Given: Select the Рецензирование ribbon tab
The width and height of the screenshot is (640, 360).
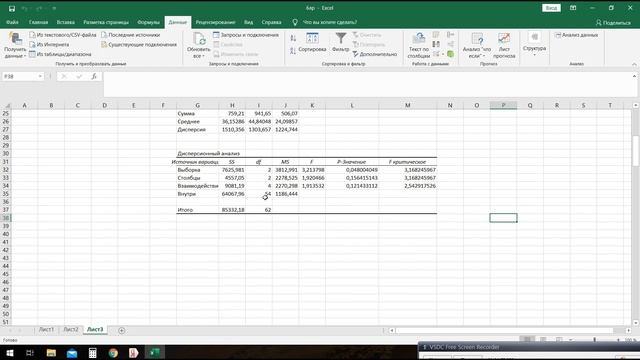Looking at the screenshot, I should pos(215,22).
